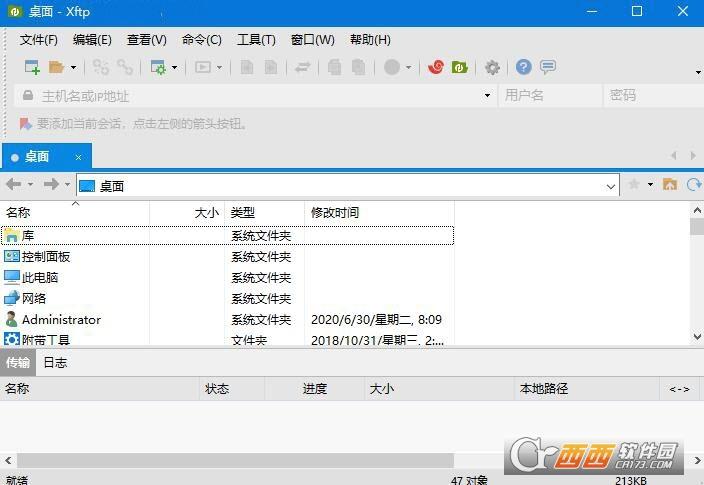
Task: Open the folder icon for sessions
Action: pos(56,67)
